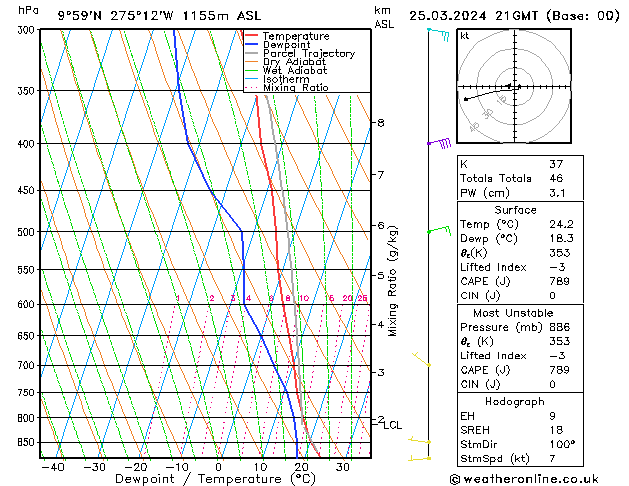Screen dimensions: 629x486
Task: Click the 'Totals Totals' row label
Action: (x=496, y=178)
